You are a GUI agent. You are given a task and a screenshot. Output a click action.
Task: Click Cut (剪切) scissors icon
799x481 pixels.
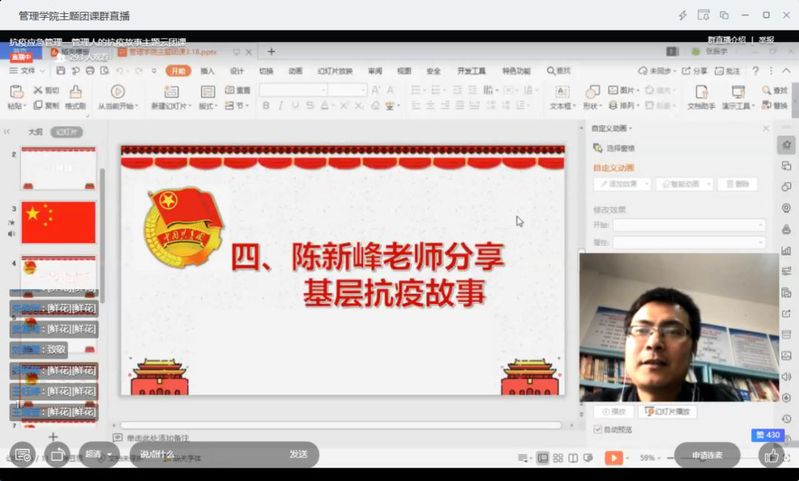(x=38, y=90)
